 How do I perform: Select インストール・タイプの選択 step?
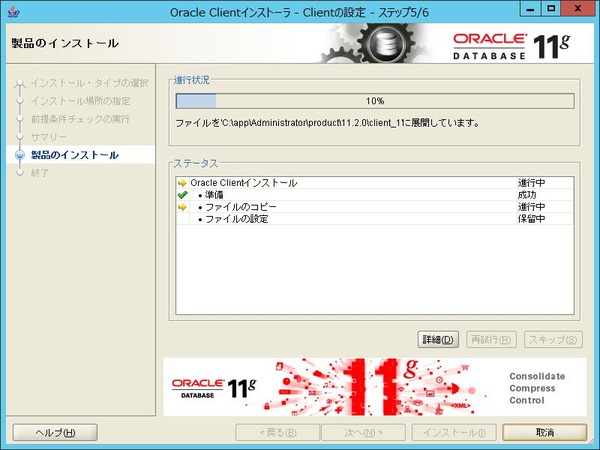[89, 83]
